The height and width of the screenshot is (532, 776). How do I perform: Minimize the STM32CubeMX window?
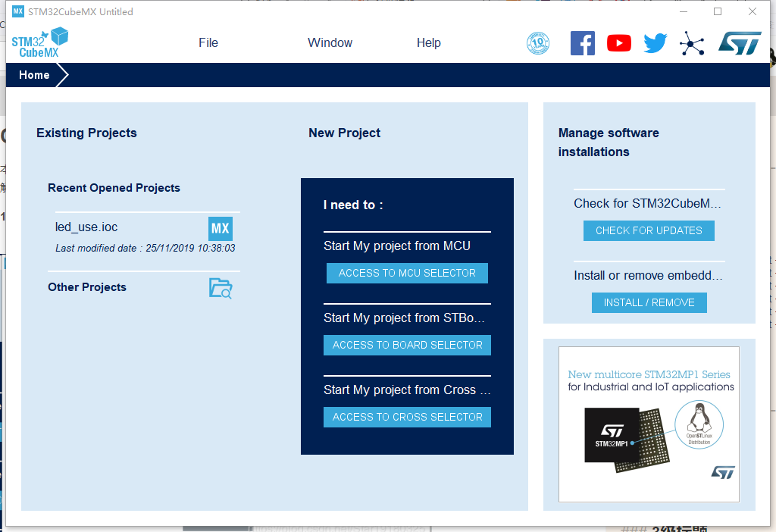coord(684,11)
